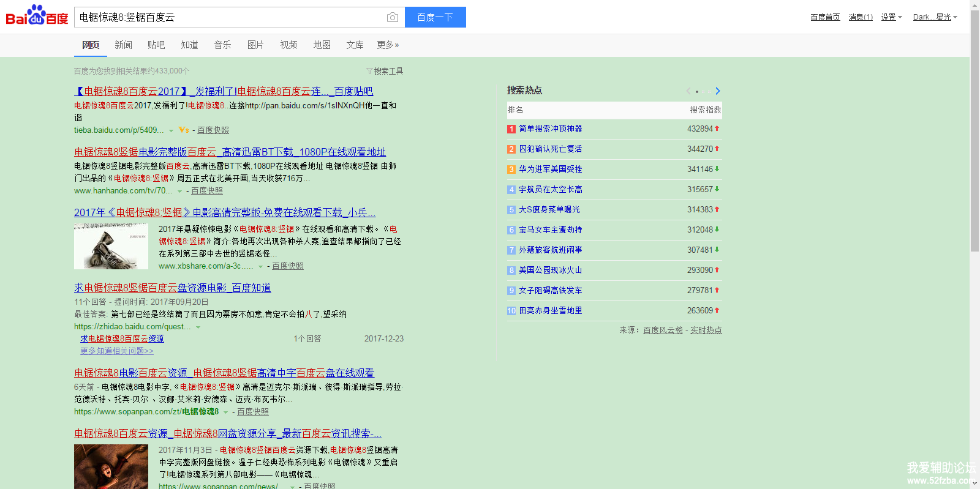The height and width of the screenshot is (489, 980).
Task: Expand dropdown arrow beside sopanpan.com/zt URL
Action: coord(225,412)
